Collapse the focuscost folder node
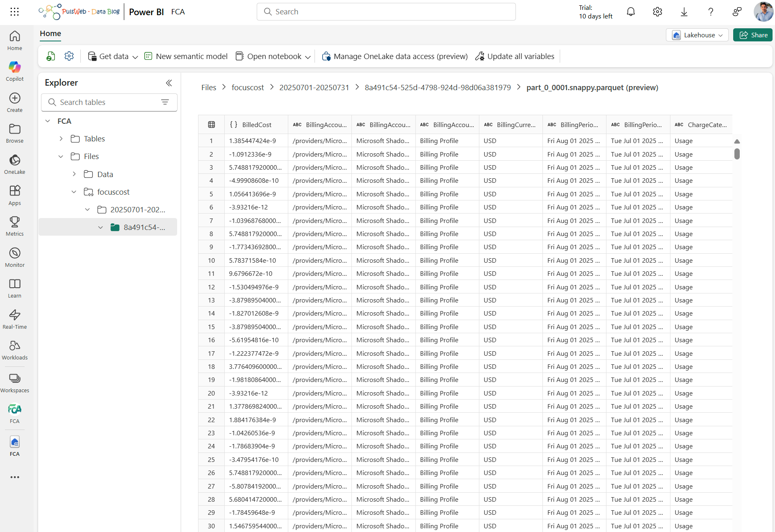The width and height of the screenshot is (775, 532). coord(74,192)
